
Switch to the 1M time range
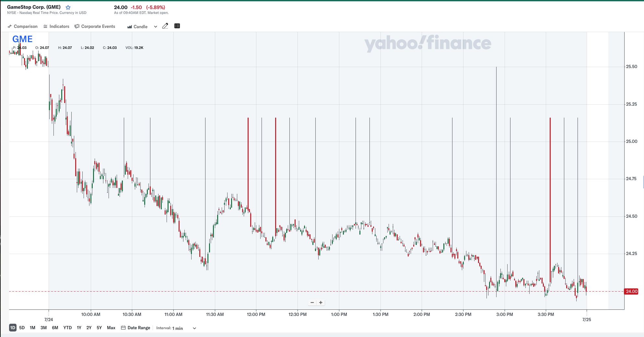[x=32, y=328]
